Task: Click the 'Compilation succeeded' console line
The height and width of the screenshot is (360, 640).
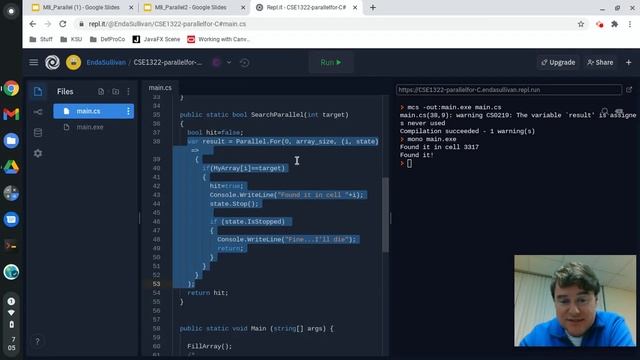Action: pyautogui.click(x=467, y=131)
